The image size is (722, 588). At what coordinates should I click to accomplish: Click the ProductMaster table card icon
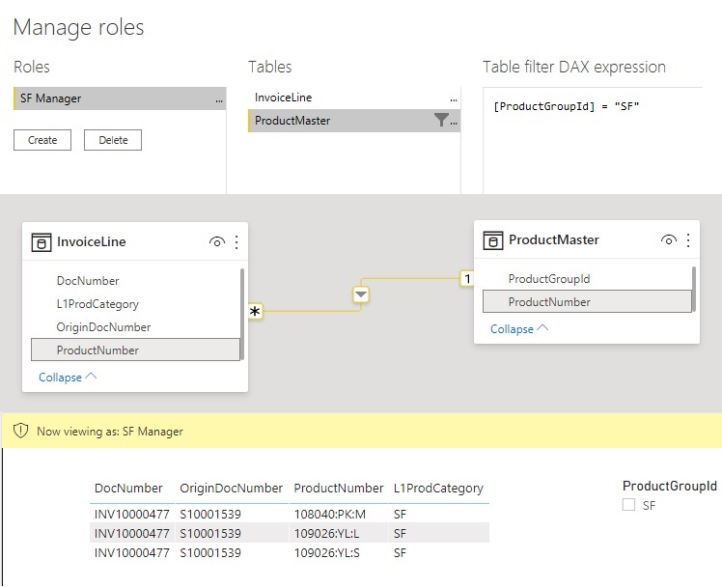[x=492, y=240]
